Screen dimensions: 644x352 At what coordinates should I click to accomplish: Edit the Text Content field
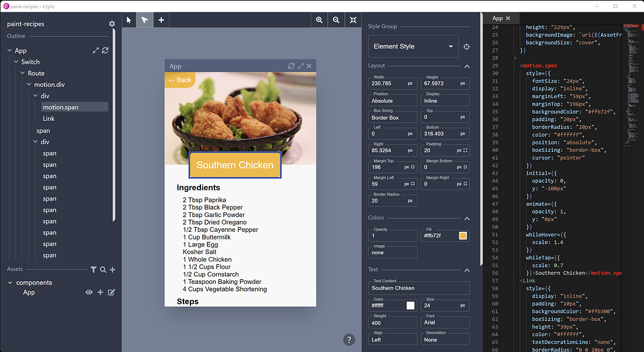(419, 288)
